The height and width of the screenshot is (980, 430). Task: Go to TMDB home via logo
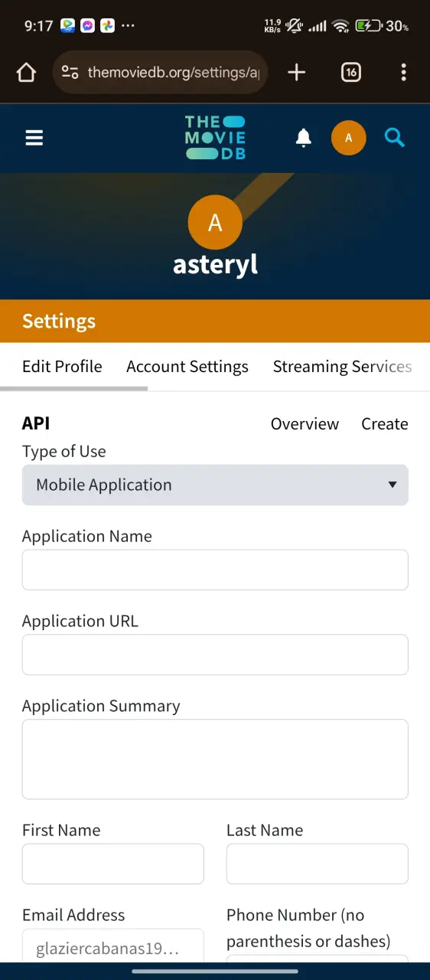pyautogui.click(x=215, y=138)
